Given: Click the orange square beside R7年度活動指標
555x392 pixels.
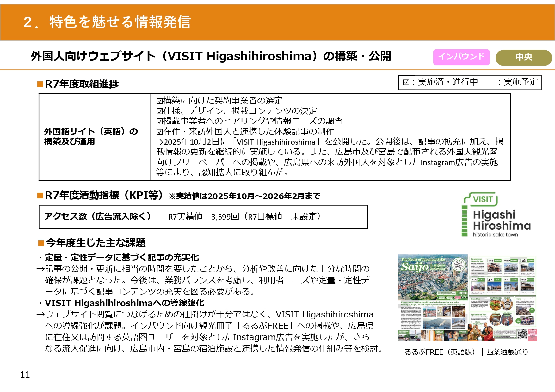Looking at the screenshot, I should 40,196.
